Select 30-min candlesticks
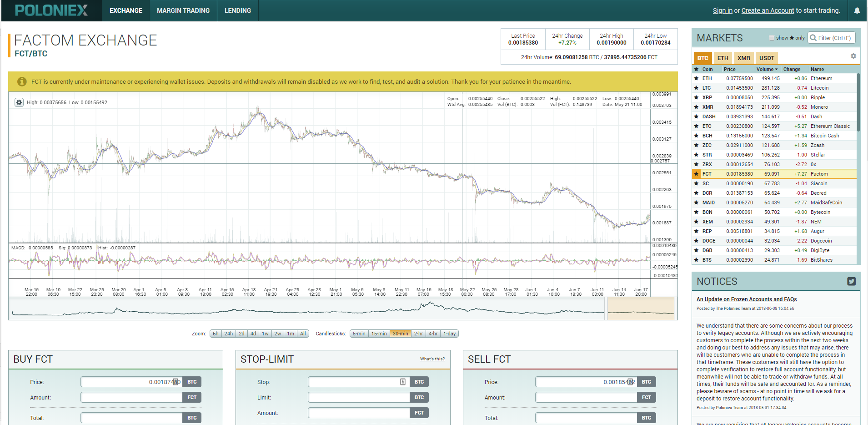The image size is (868, 425). pos(401,334)
